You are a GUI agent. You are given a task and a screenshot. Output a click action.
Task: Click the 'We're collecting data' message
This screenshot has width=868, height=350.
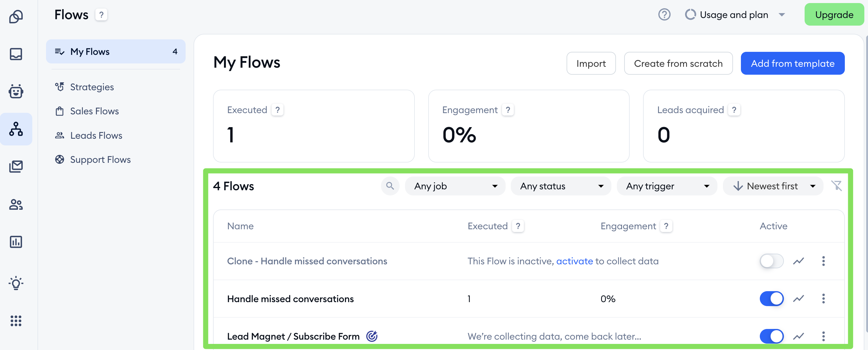(554, 336)
